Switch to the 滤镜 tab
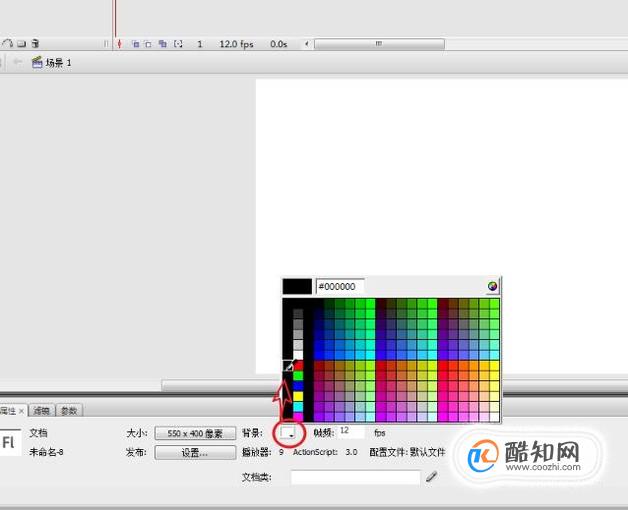The height and width of the screenshot is (510, 628). (41, 411)
